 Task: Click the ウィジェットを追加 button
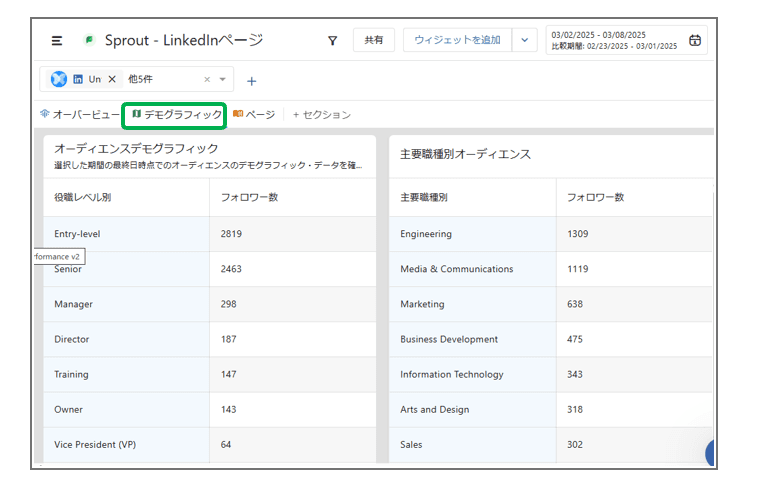point(457,40)
